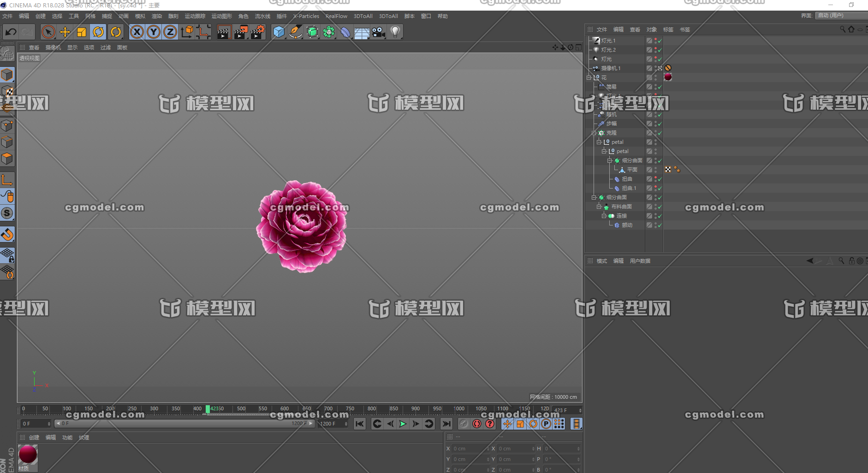Click the 0 F start frame field

36,424
